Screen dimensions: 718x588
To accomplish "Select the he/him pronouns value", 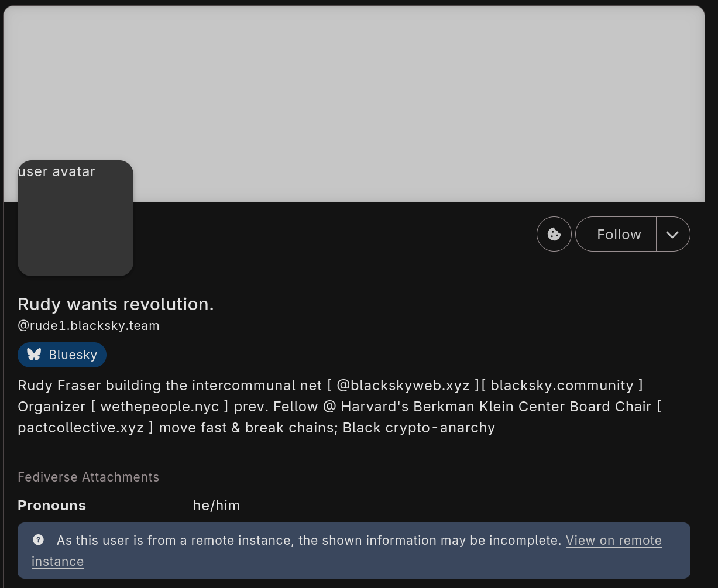I will (x=217, y=506).
